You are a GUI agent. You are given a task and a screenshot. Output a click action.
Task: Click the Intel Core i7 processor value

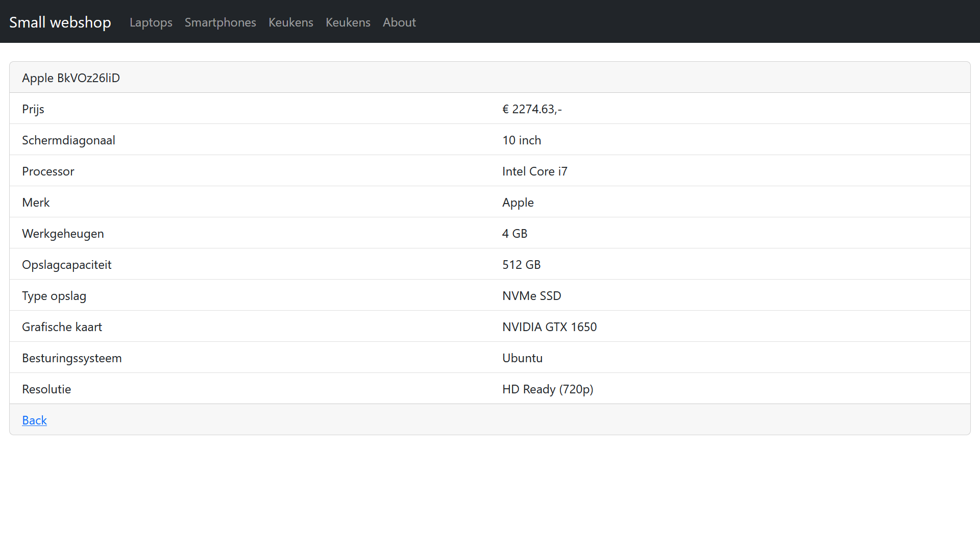tap(534, 171)
